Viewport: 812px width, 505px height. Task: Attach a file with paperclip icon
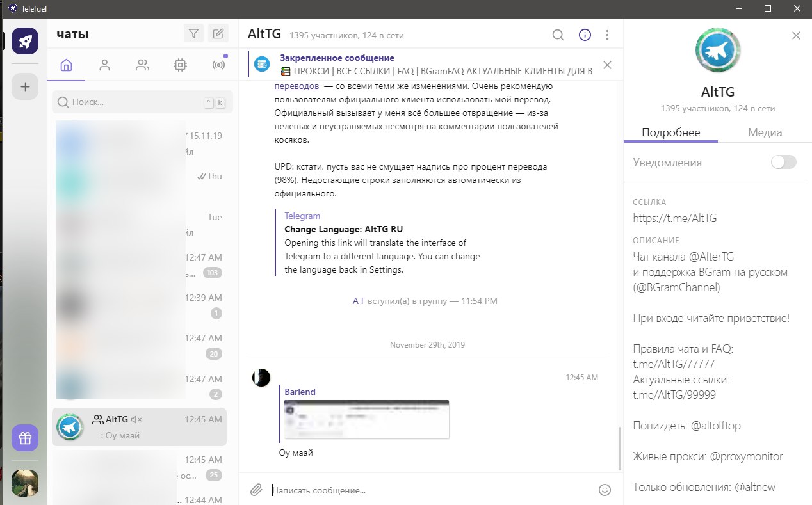click(256, 490)
